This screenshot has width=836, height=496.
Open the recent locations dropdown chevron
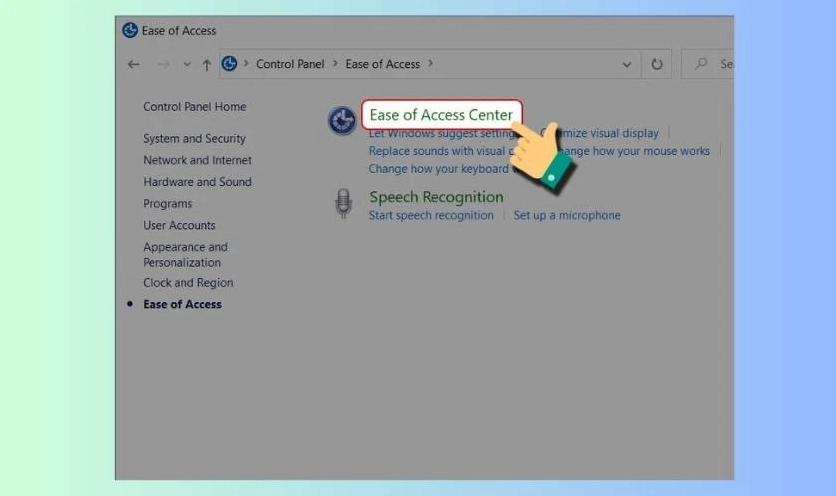pos(187,65)
